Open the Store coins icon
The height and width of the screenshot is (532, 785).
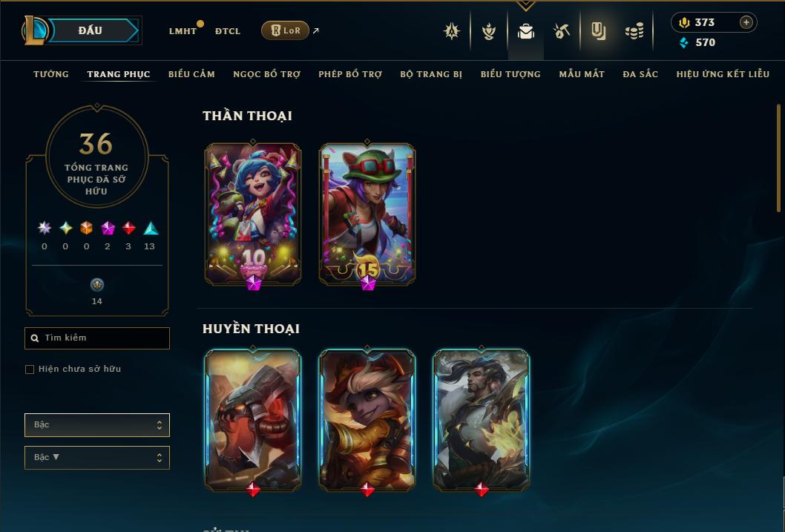click(634, 31)
